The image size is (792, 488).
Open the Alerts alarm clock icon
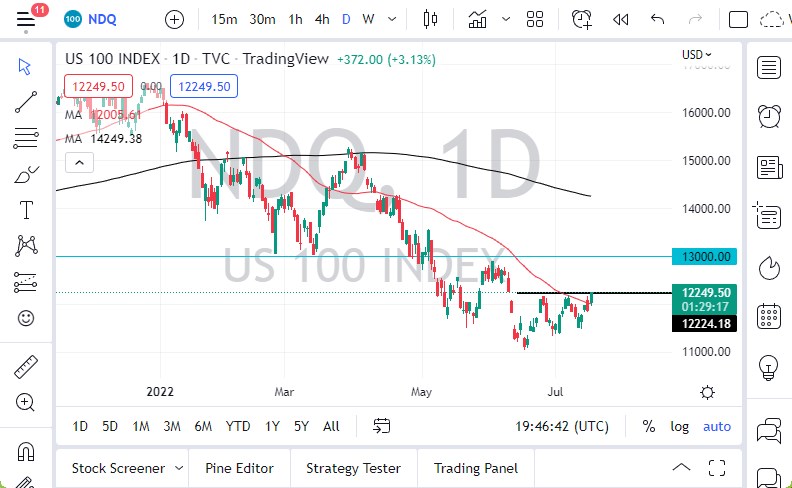(x=581, y=19)
